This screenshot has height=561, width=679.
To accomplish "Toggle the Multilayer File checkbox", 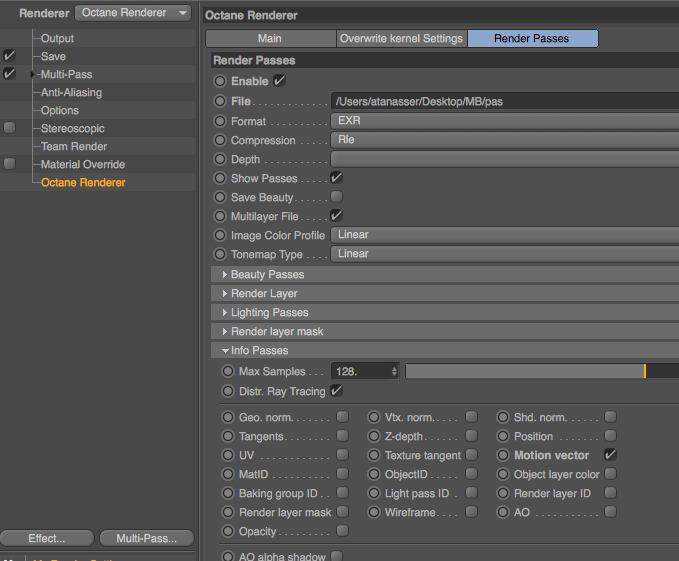I will coord(337,216).
